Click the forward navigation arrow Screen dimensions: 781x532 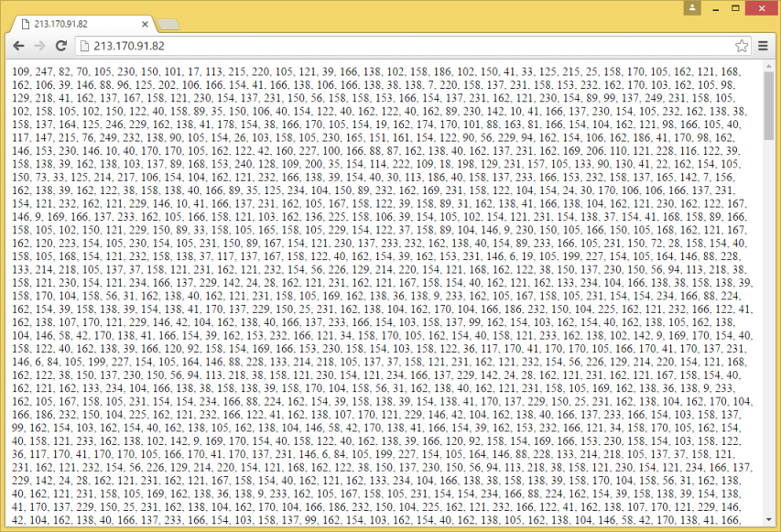[x=40, y=46]
